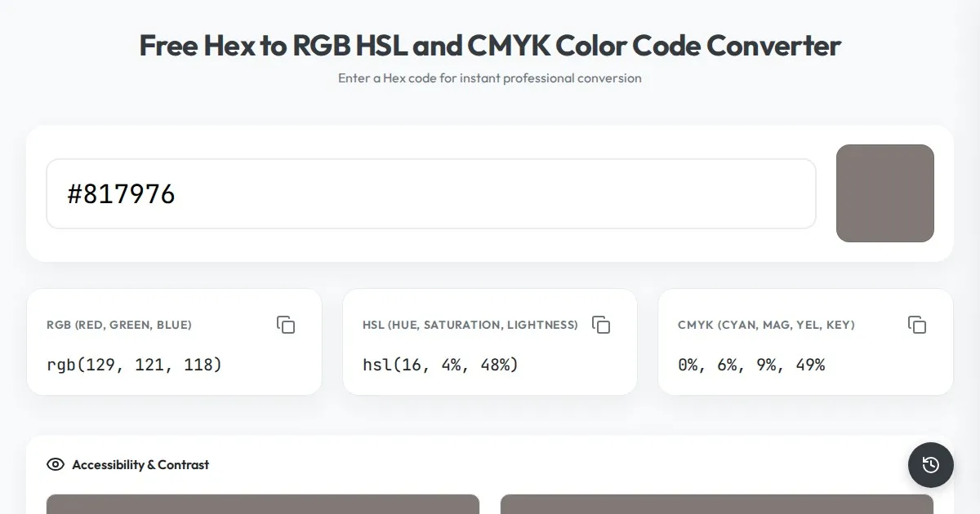Click the eye icon beside Accessibility & Contrast

click(56, 465)
